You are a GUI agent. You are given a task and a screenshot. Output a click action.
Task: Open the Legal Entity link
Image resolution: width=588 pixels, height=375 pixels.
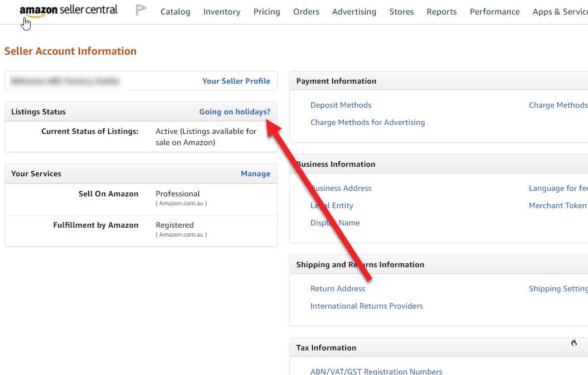[332, 205]
